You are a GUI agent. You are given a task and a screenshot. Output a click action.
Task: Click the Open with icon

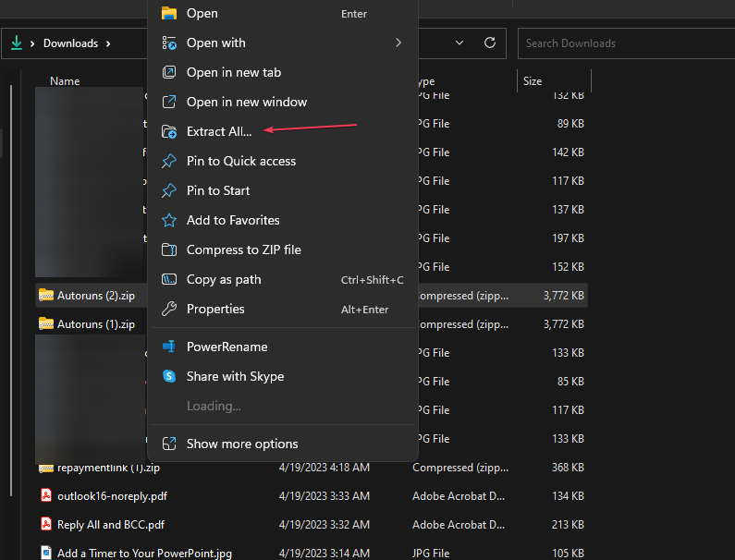pyautogui.click(x=169, y=43)
